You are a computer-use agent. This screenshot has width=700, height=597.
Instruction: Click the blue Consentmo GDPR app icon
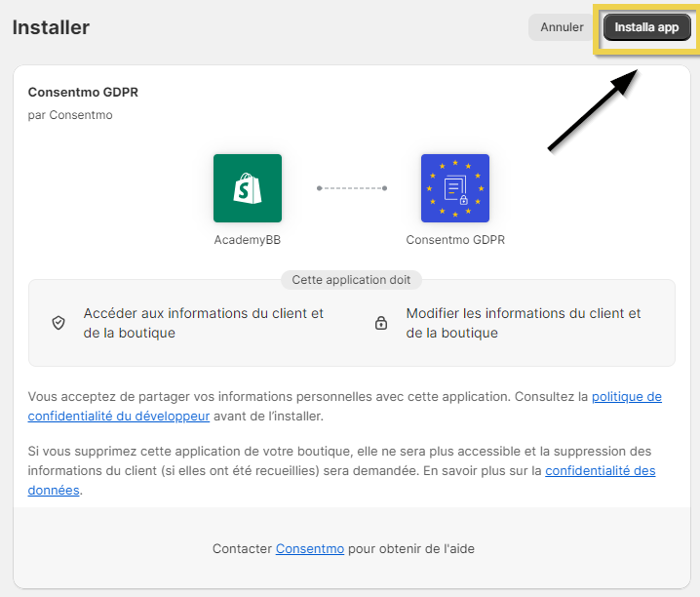pos(455,188)
